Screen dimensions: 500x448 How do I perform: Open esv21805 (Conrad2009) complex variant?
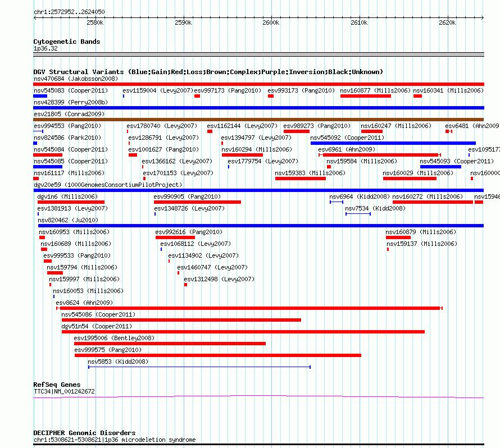click(x=258, y=120)
